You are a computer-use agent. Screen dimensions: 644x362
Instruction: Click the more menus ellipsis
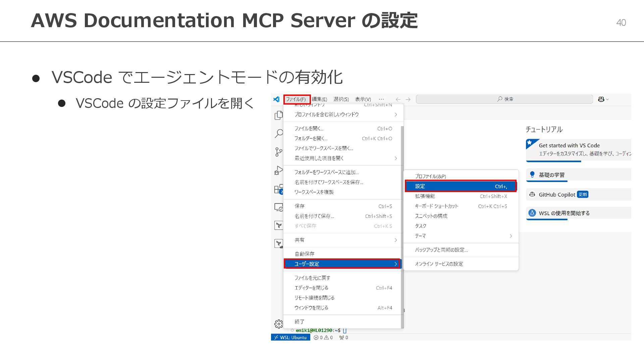pos(381,99)
